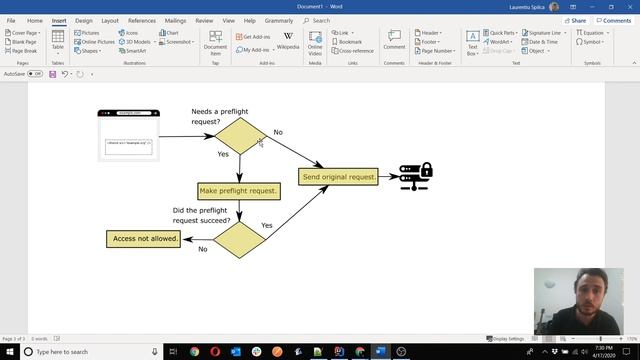
Task: Click the Word icon in the taskbar
Action: point(380,351)
